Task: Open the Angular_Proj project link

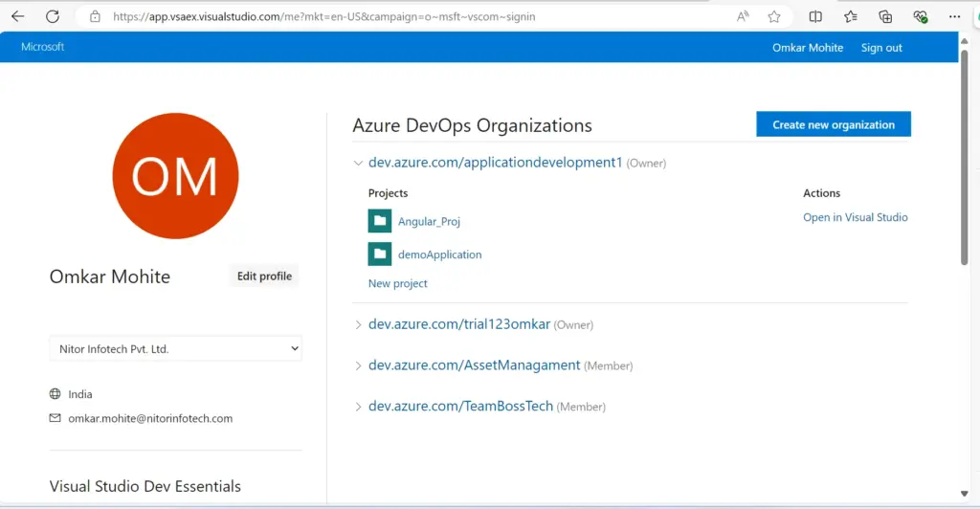Action: [x=429, y=221]
